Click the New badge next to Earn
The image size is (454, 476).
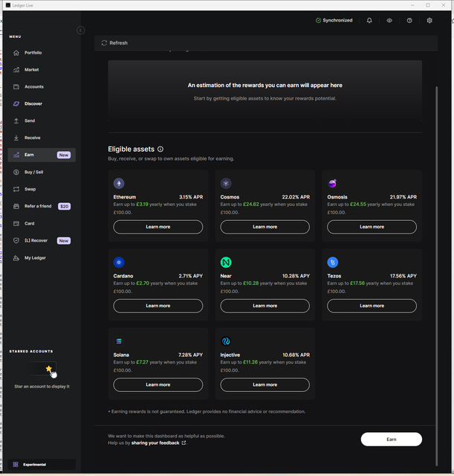point(64,155)
